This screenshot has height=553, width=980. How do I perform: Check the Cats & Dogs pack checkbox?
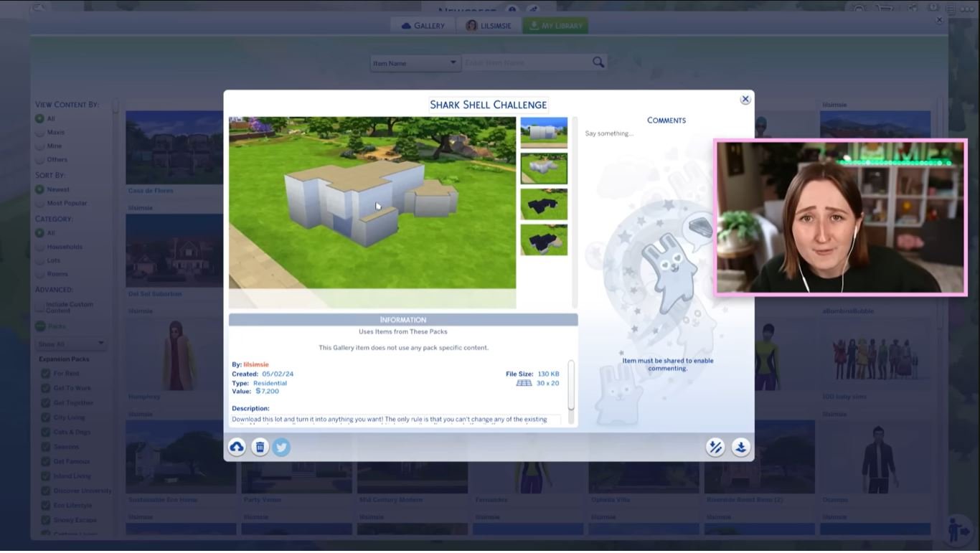[x=45, y=432]
